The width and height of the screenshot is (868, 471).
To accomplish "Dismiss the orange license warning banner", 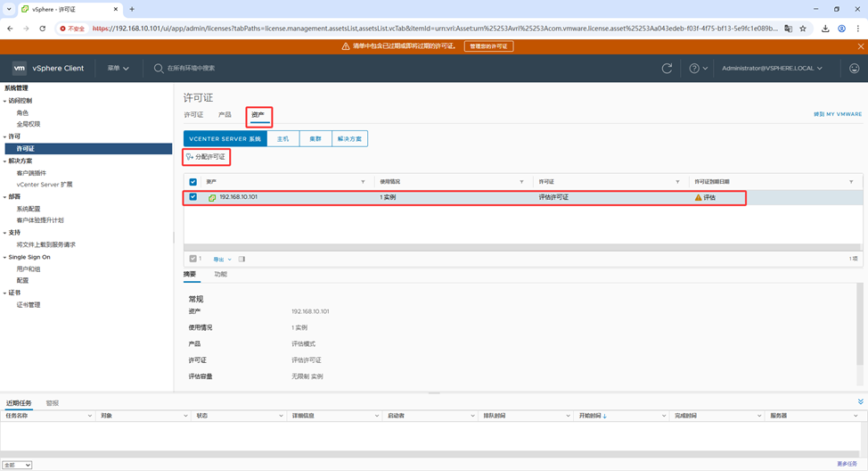I will 860,46.
